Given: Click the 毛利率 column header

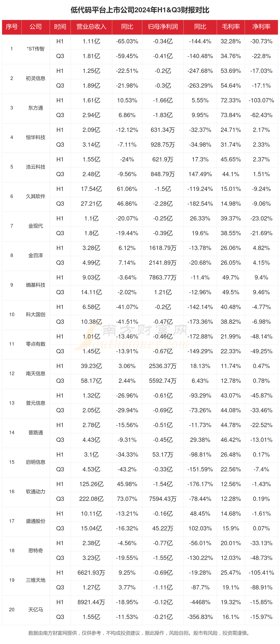Looking at the screenshot, I should (231, 27).
